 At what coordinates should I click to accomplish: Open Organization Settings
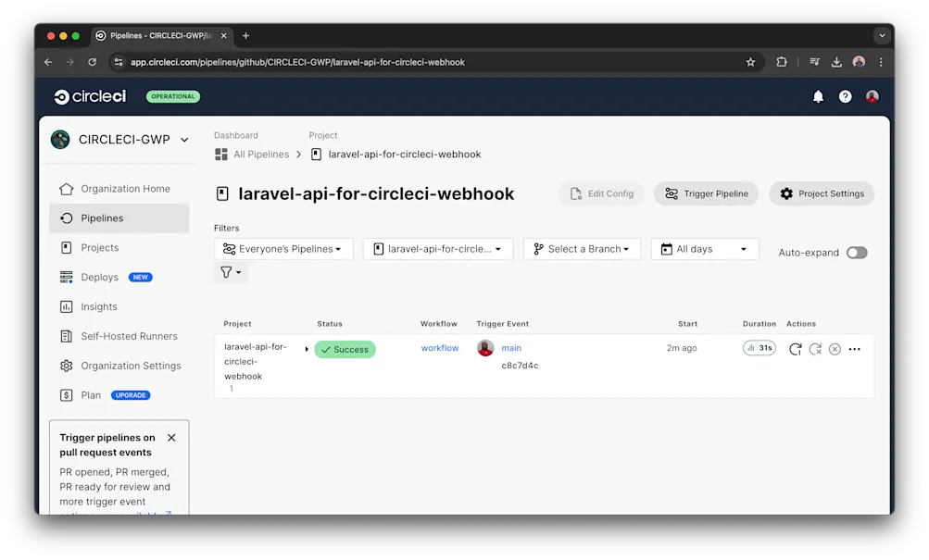click(120, 366)
